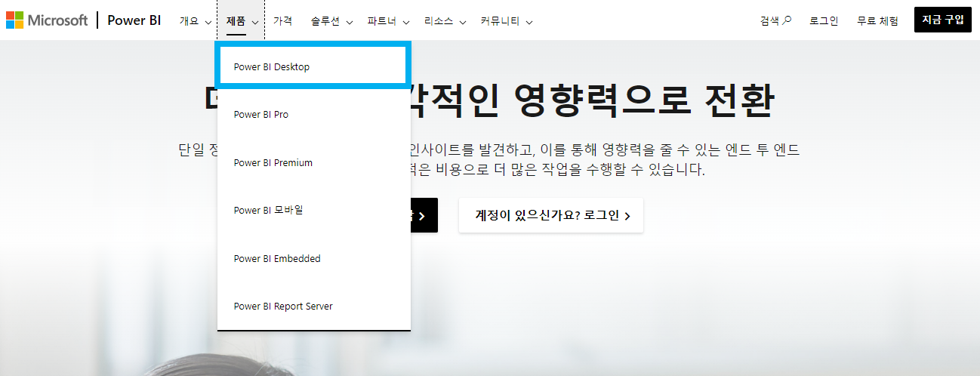
Task: Click the 지금 구입 button
Action: tap(942, 20)
